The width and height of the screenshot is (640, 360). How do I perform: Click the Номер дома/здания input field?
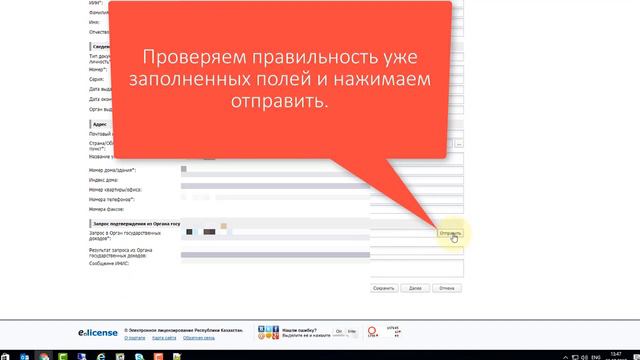point(322,170)
